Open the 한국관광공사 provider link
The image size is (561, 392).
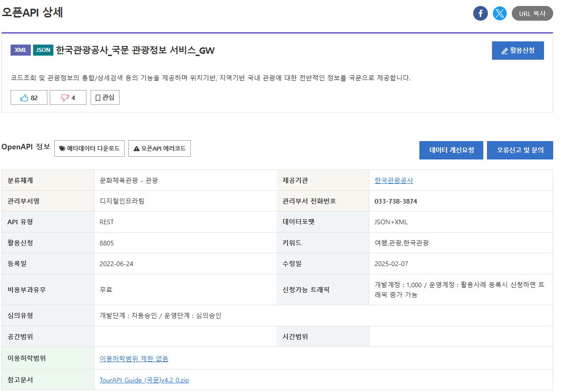[394, 181]
